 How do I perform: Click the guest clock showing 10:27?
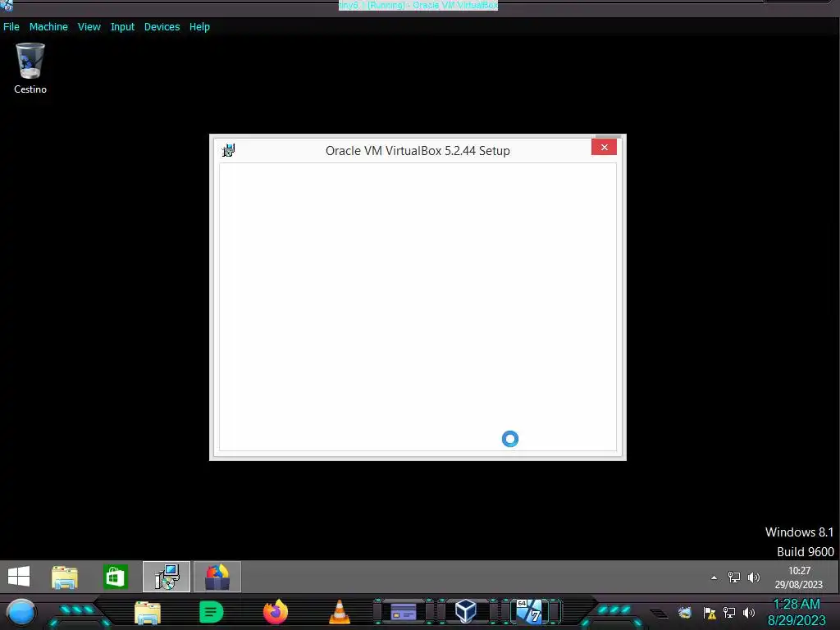(x=798, y=577)
